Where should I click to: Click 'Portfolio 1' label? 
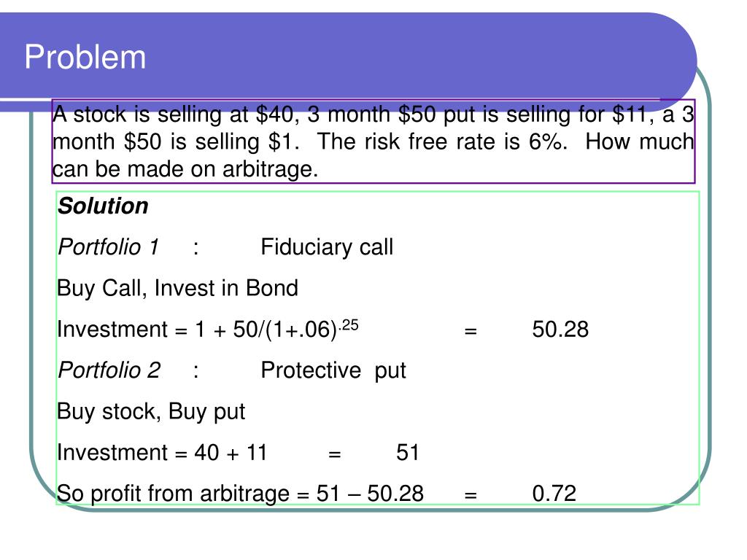108,247
